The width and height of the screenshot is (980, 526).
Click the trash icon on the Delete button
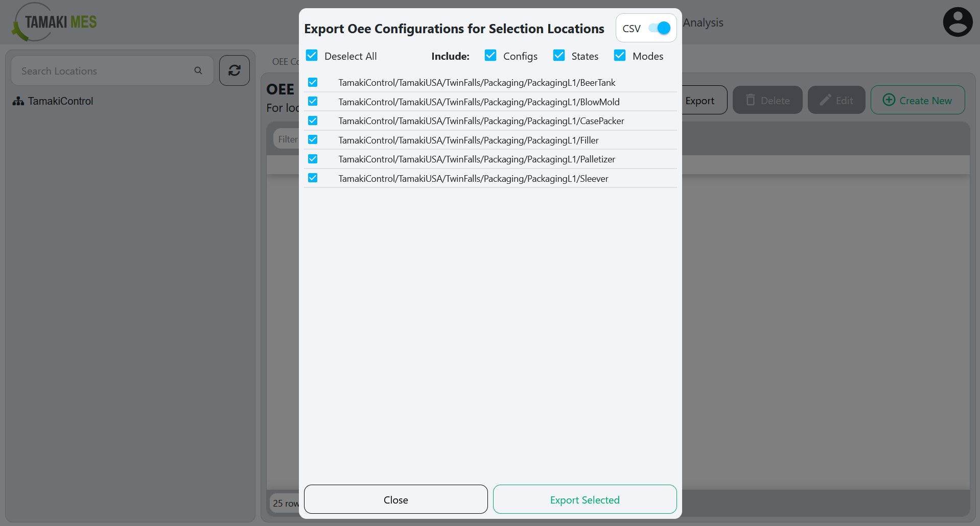751,100
